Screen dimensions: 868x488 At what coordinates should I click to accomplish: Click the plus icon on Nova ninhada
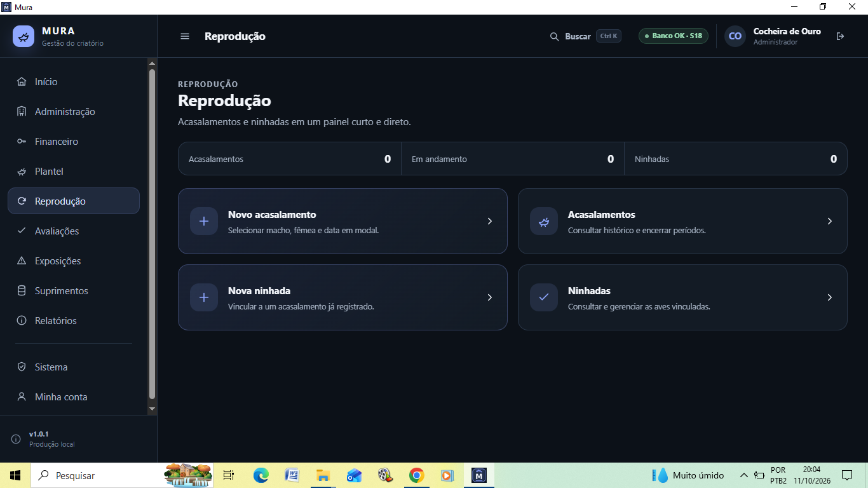point(204,297)
